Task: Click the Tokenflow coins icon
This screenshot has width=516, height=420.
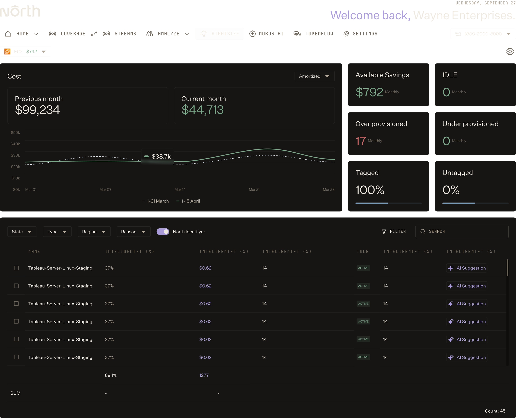Action: coord(297,34)
